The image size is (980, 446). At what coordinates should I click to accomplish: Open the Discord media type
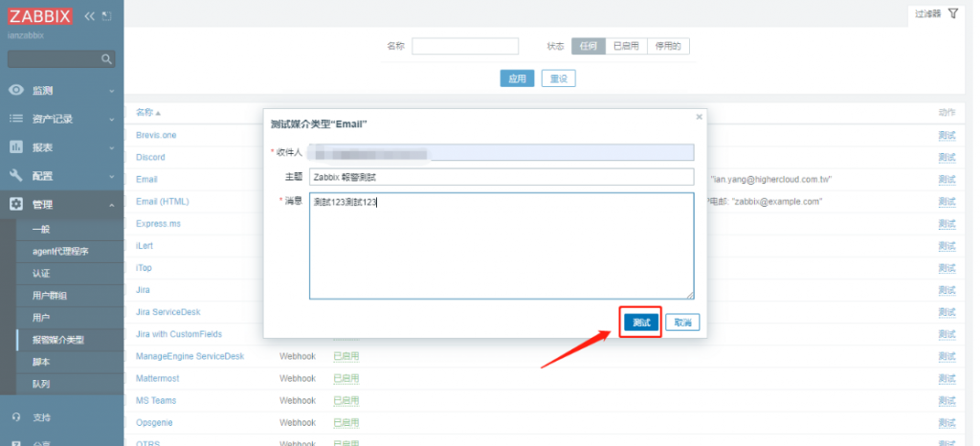[x=150, y=157]
